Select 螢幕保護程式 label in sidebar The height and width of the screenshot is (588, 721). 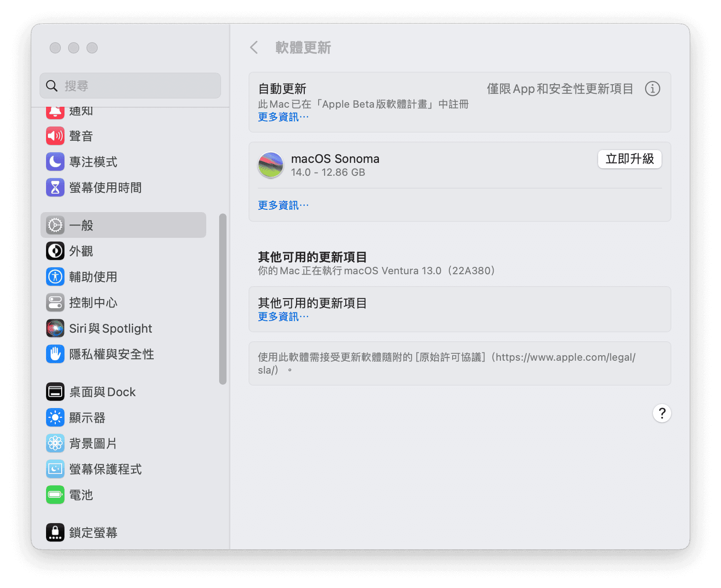point(105,469)
